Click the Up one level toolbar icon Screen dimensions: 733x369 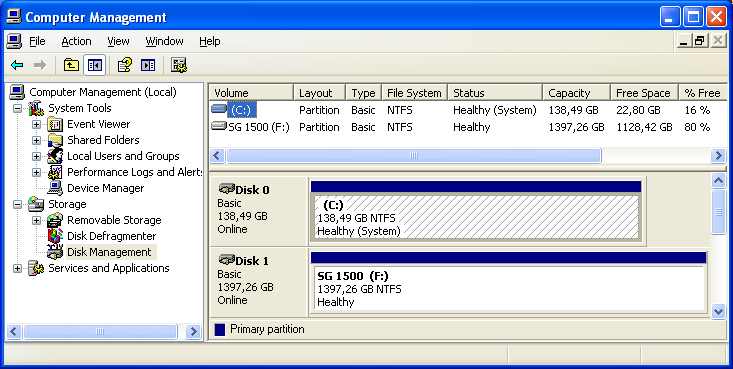[x=71, y=65]
